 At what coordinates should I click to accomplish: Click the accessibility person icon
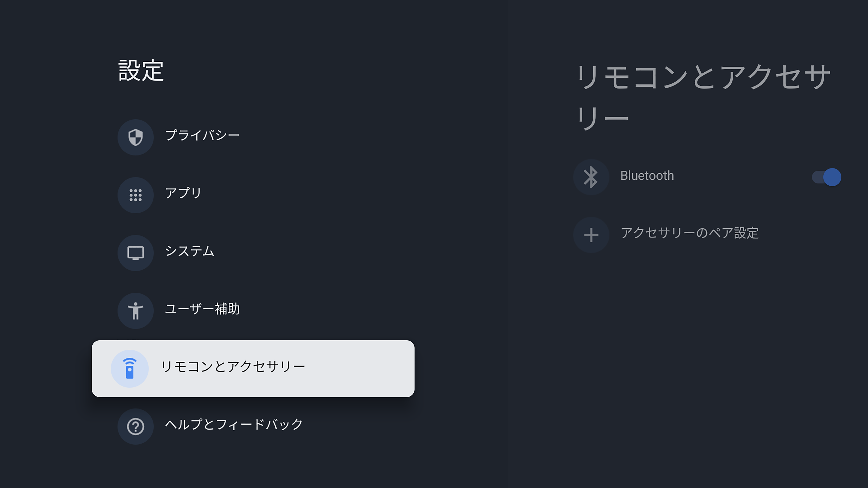pyautogui.click(x=135, y=311)
